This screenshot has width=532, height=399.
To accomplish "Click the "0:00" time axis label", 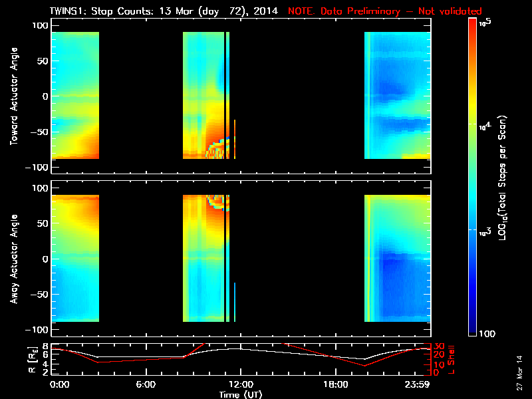I will pyautogui.click(x=59, y=385).
